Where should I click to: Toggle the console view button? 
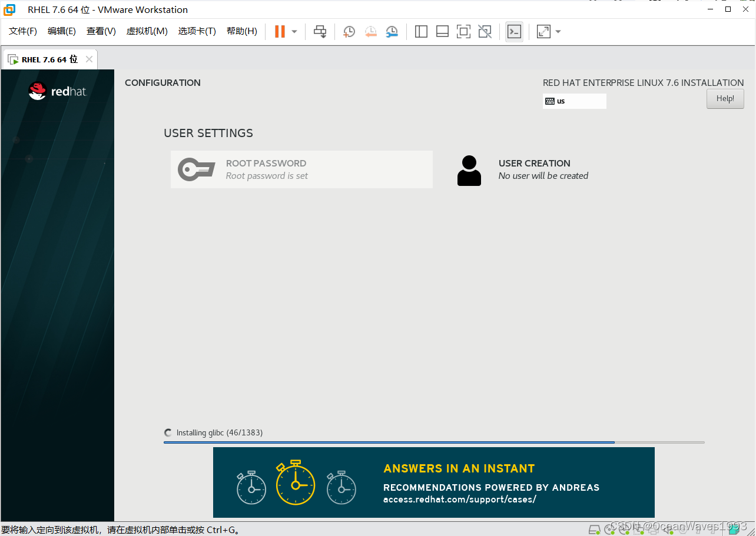coord(514,32)
